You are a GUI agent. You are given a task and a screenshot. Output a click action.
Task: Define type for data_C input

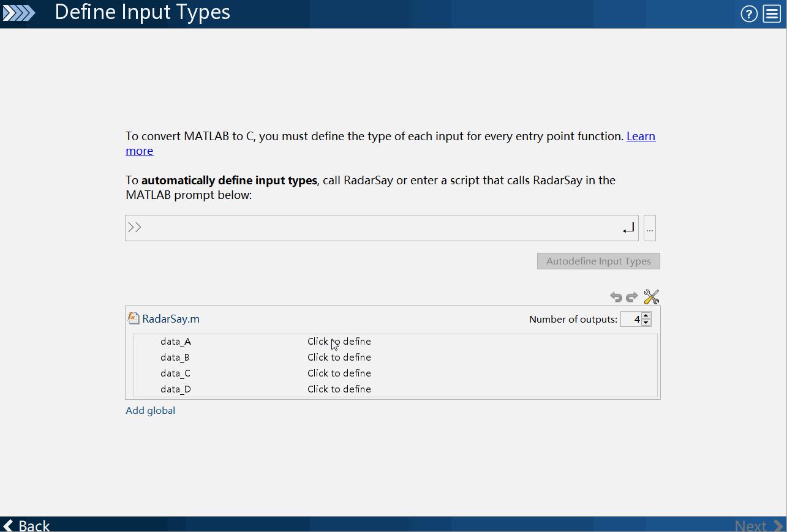click(339, 373)
